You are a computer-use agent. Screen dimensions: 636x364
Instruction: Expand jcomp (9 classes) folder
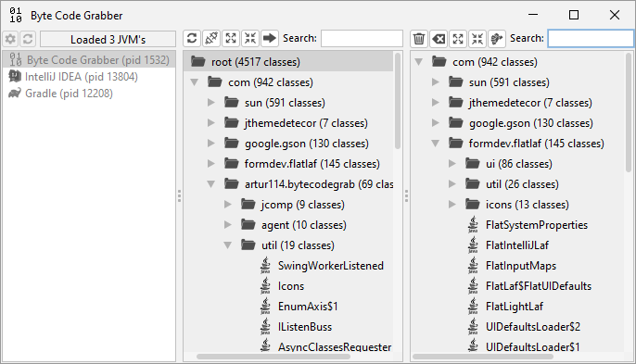coord(228,205)
